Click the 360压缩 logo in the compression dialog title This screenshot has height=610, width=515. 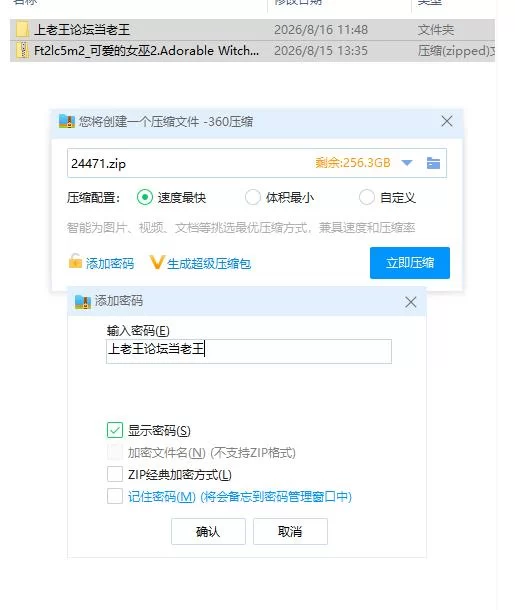pos(67,121)
